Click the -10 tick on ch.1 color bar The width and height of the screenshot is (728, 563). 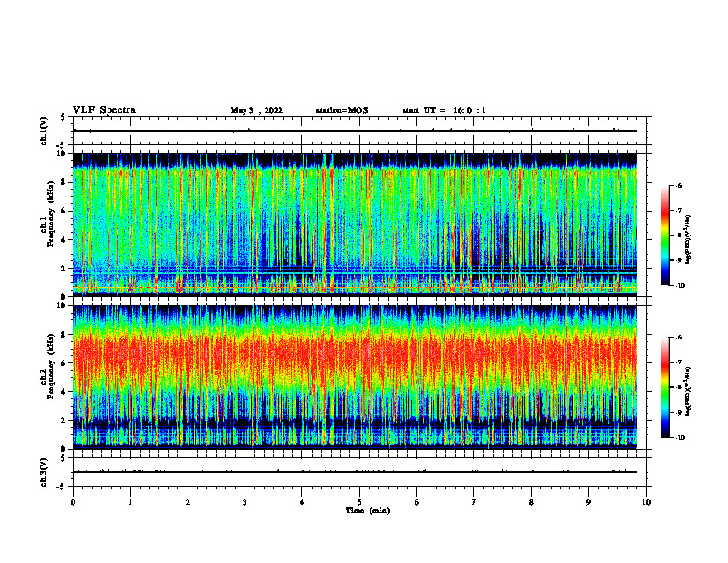click(x=679, y=286)
